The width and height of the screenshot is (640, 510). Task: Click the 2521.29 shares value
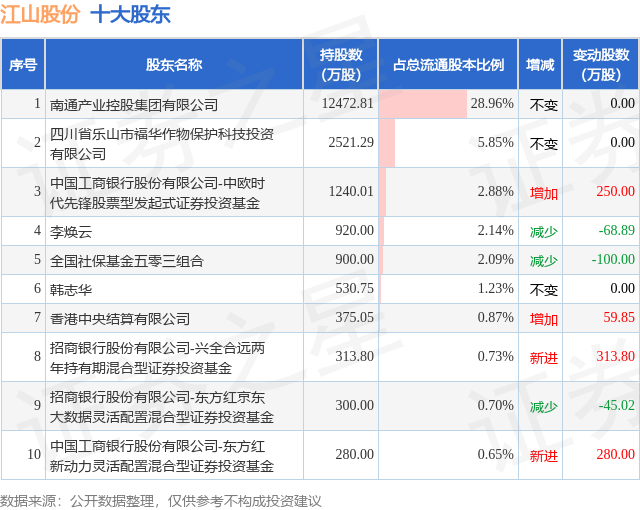(351, 142)
